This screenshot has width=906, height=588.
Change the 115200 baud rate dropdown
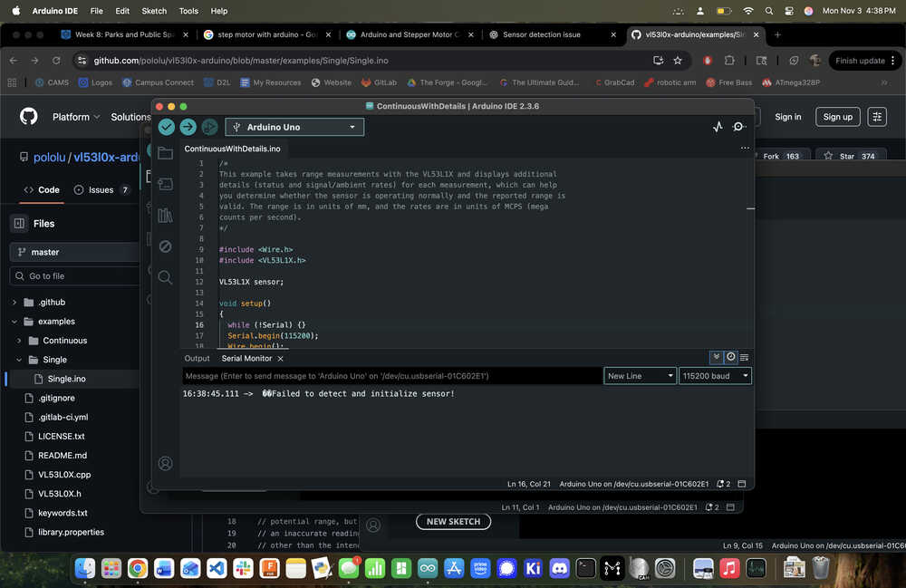point(715,376)
